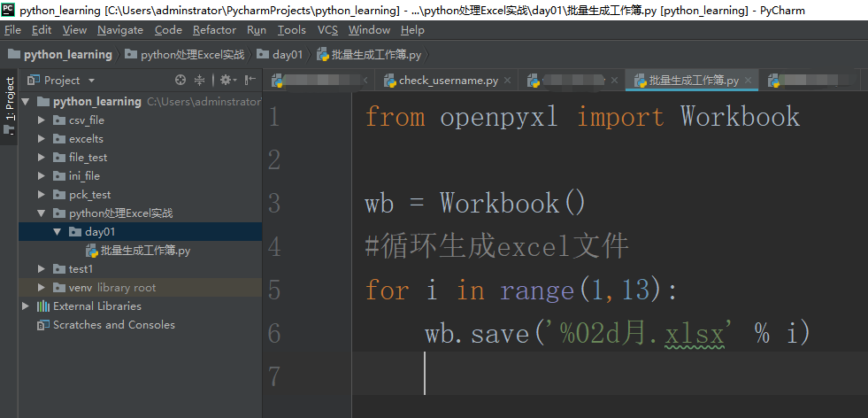Open the View menu
Screen dimensions: 868x418
point(74,30)
